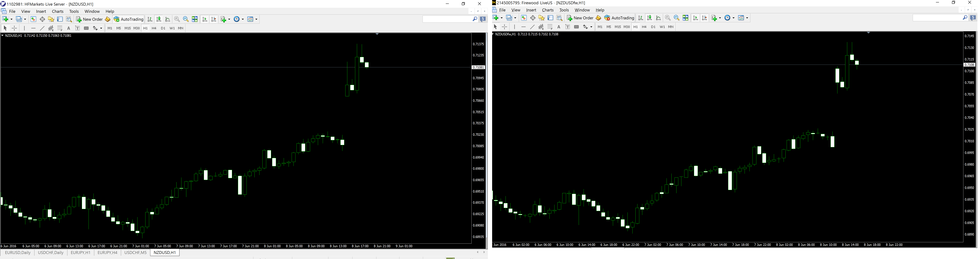Viewport: 980px width, 259px height.
Task: Open Strategy Tester icon in HFMarkets toolbar
Action: pos(69,19)
